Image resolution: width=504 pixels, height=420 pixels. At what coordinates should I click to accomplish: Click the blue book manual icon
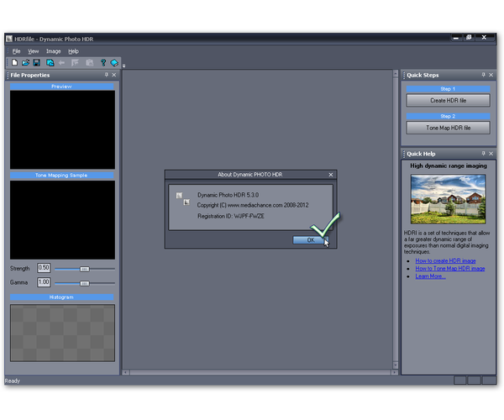(114, 62)
